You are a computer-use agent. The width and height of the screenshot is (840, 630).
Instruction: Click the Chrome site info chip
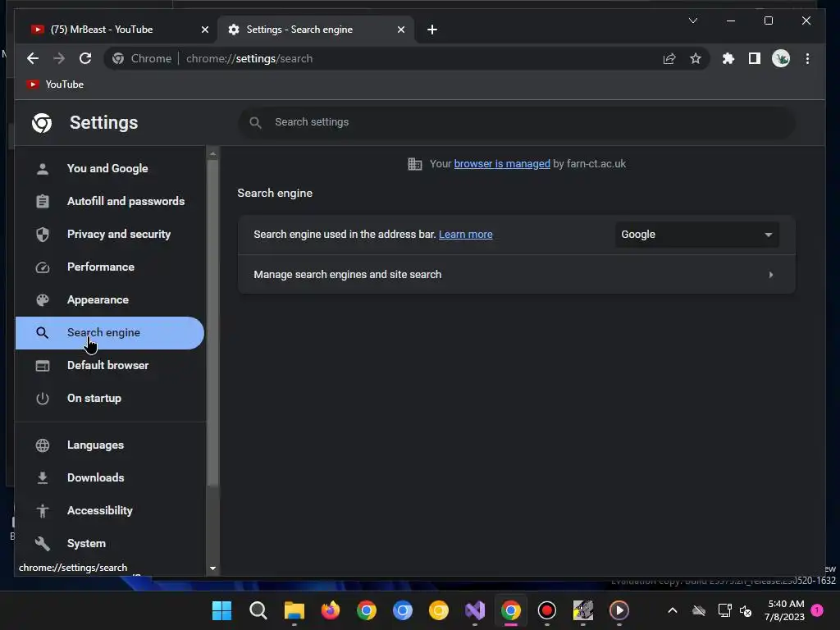pyautogui.click(x=142, y=58)
